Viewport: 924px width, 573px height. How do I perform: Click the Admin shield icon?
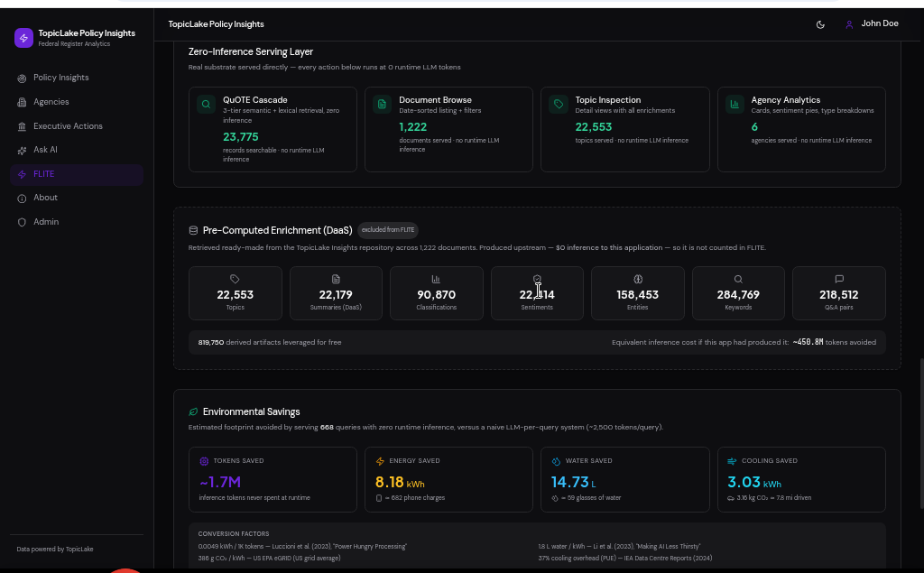coord(22,222)
